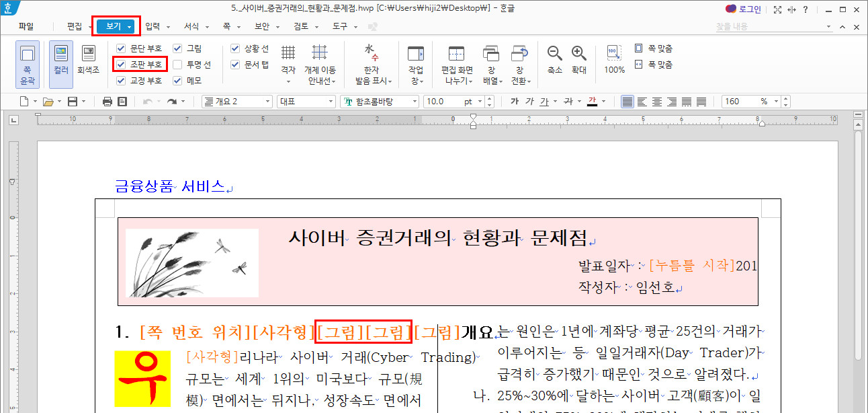Image resolution: width=868 pixels, height=413 pixels.
Task: Select the 컬러 color view mode
Action: [x=61, y=65]
